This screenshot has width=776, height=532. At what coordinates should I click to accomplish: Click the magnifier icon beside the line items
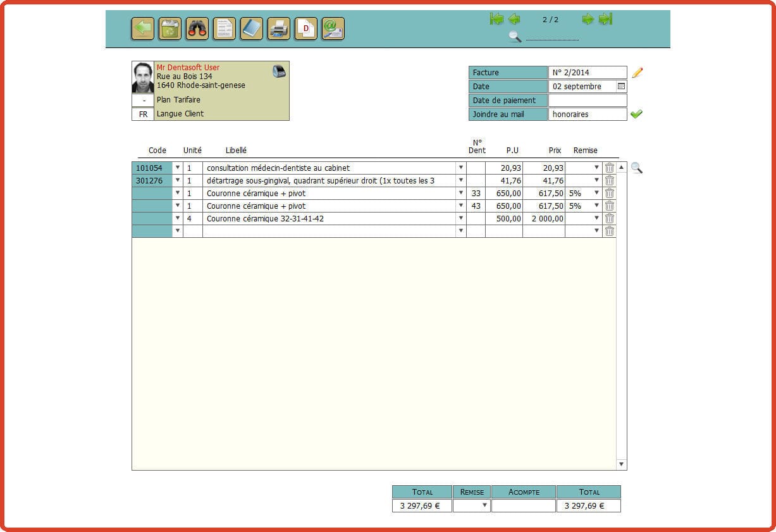point(636,168)
